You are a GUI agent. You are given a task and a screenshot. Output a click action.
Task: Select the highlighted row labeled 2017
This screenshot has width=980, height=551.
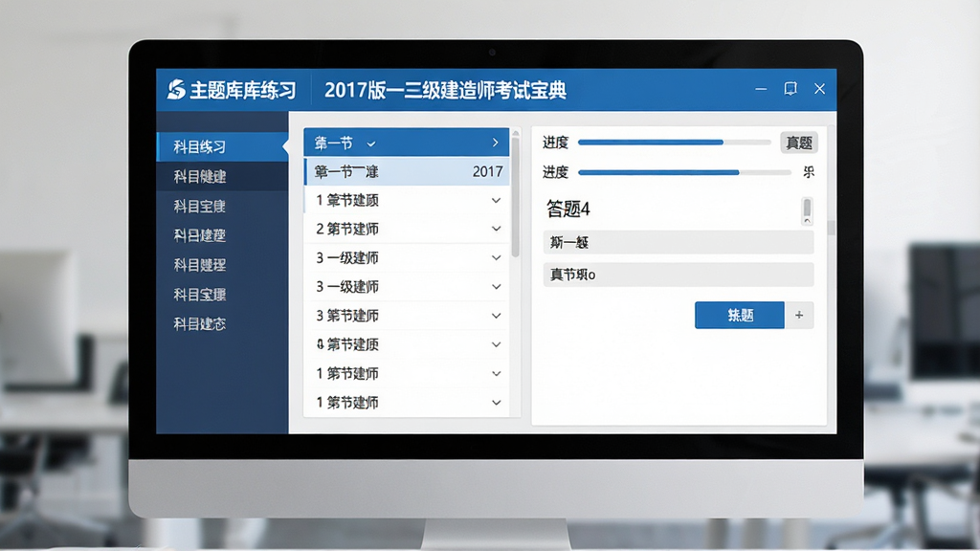[x=407, y=172]
